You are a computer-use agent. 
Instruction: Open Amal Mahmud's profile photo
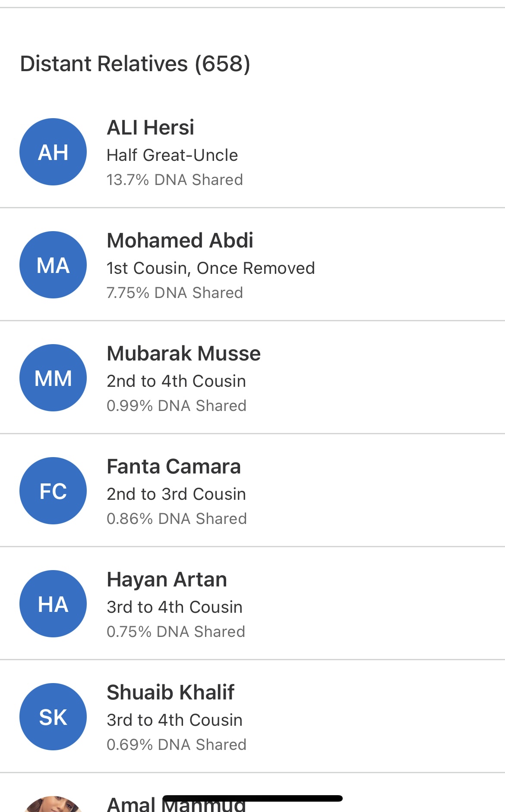[x=53, y=804]
